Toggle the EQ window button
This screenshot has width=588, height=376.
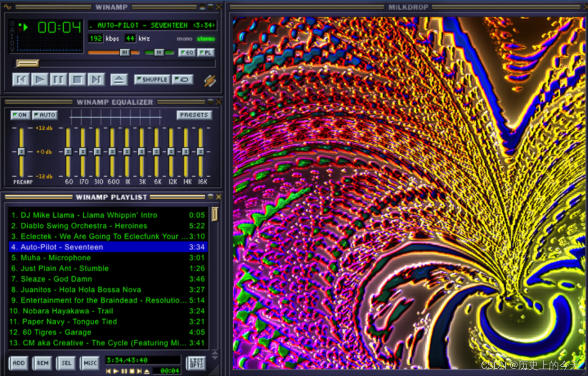187,52
